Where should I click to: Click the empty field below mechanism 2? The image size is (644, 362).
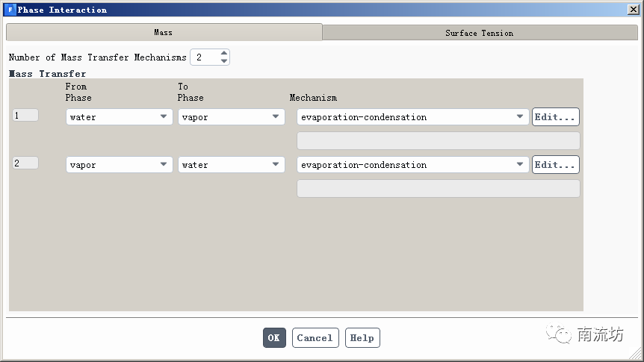439,189
